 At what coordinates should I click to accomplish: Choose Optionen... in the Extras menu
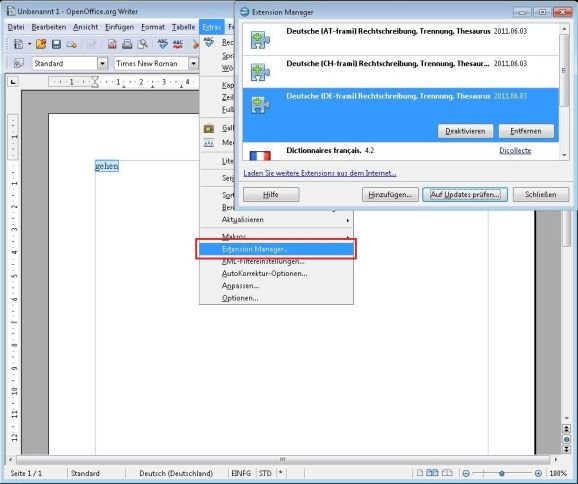(276, 298)
